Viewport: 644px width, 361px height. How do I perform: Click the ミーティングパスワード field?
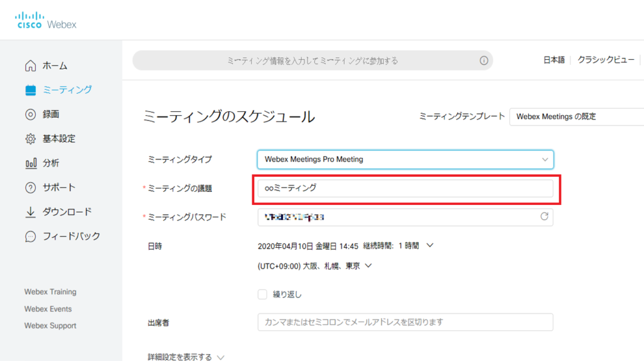pos(406,217)
